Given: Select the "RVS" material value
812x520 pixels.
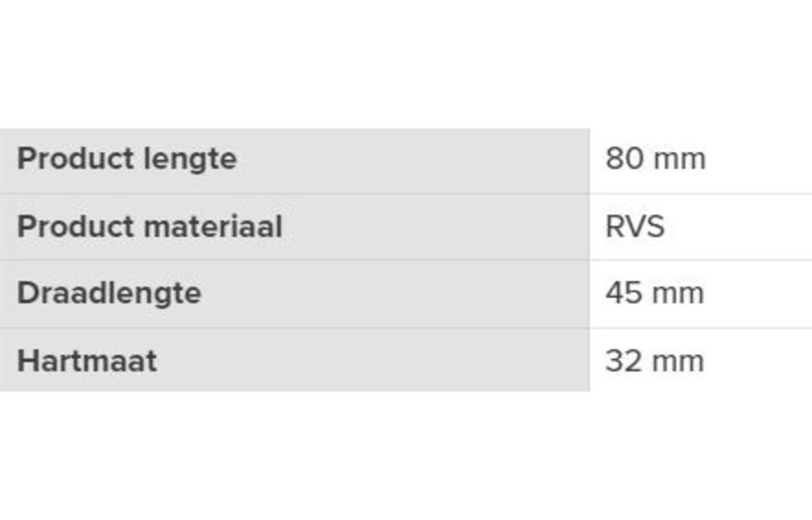Looking at the screenshot, I should (634, 227).
